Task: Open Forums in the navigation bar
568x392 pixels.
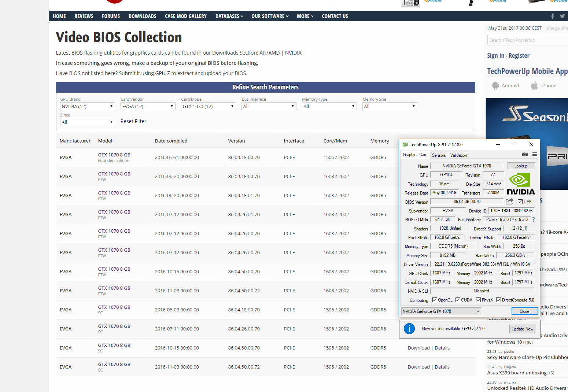Action: [x=111, y=16]
